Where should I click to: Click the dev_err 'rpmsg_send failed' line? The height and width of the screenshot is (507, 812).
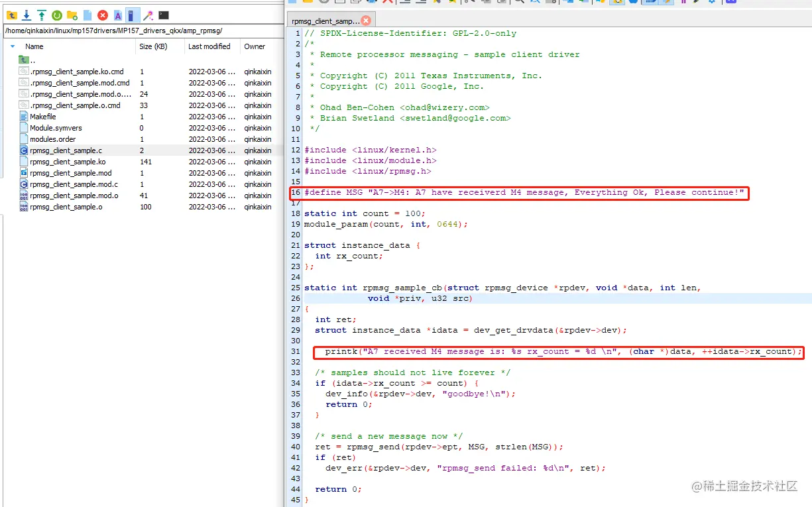(465, 468)
